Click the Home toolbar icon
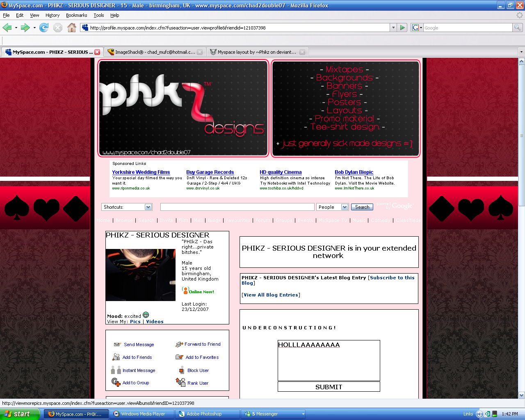Viewport: 525px width, 420px height. (72, 27)
